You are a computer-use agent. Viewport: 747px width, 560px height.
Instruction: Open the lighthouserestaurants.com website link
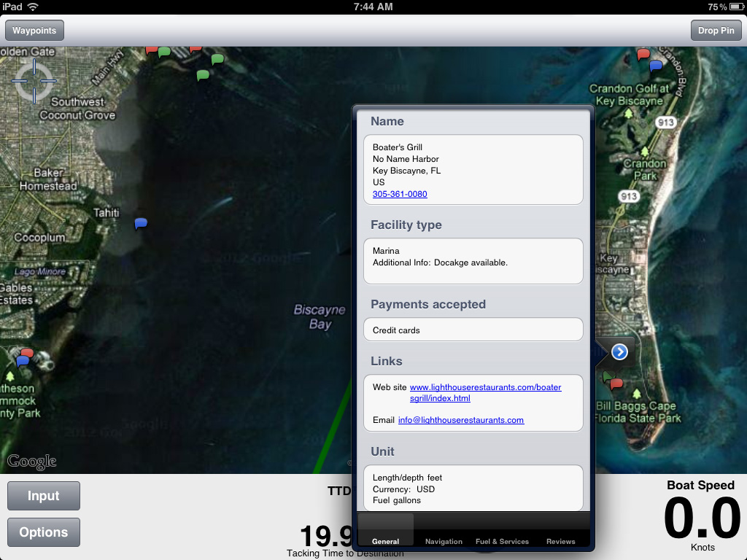(x=485, y=392)
